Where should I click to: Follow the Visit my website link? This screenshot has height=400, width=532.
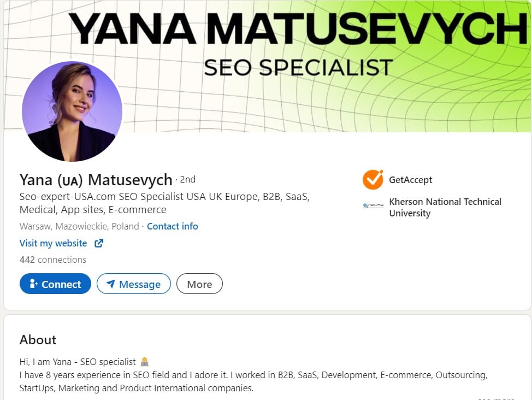point(54,243)
